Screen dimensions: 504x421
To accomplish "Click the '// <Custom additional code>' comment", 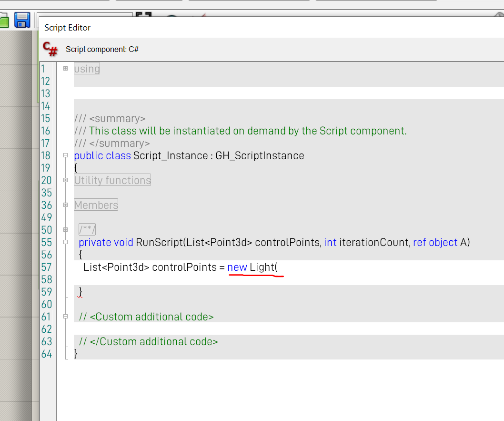I will [146, 317].
